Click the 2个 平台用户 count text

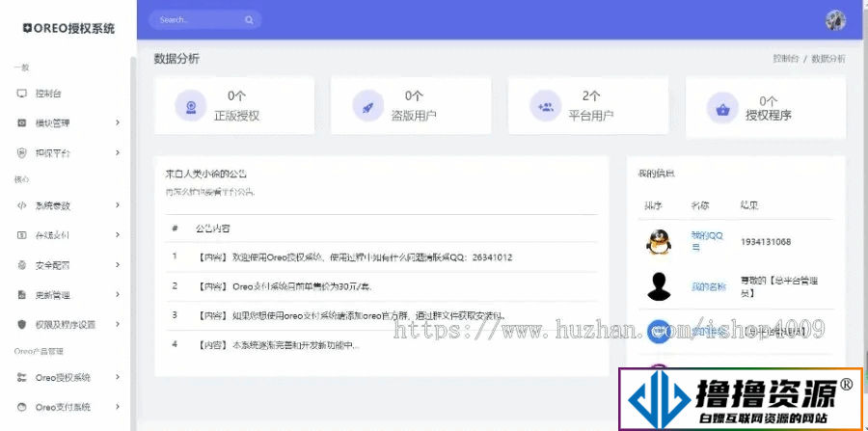[x=590, y=96]
